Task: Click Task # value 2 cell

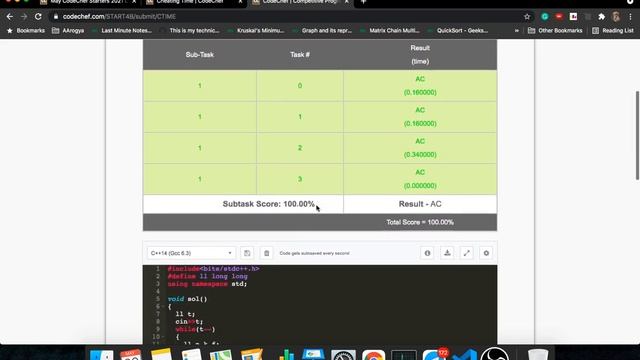Action: pyautogui.click(x=300, y=148)
